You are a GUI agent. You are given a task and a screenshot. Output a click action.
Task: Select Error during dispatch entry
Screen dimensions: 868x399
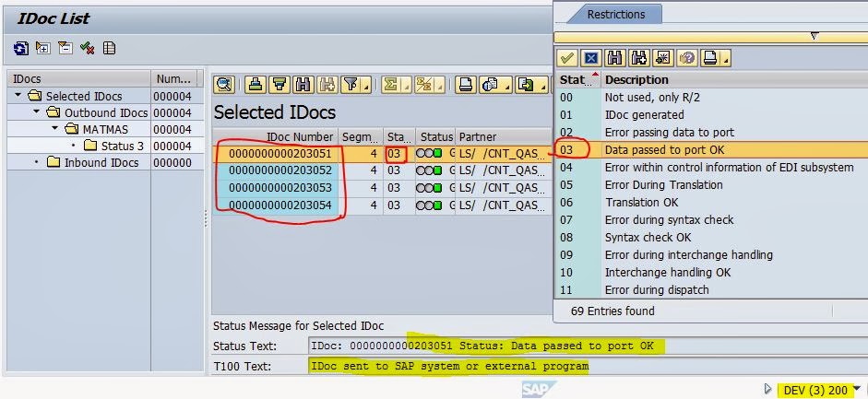pyautogui.click(x=711, y=289)
